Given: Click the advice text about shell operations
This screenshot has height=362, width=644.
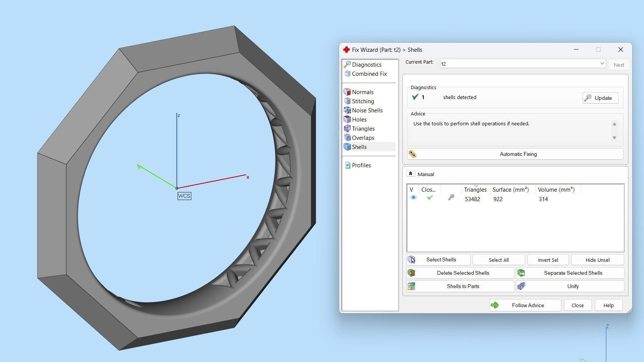Looking at the screenshot, I should click(471, 124).
